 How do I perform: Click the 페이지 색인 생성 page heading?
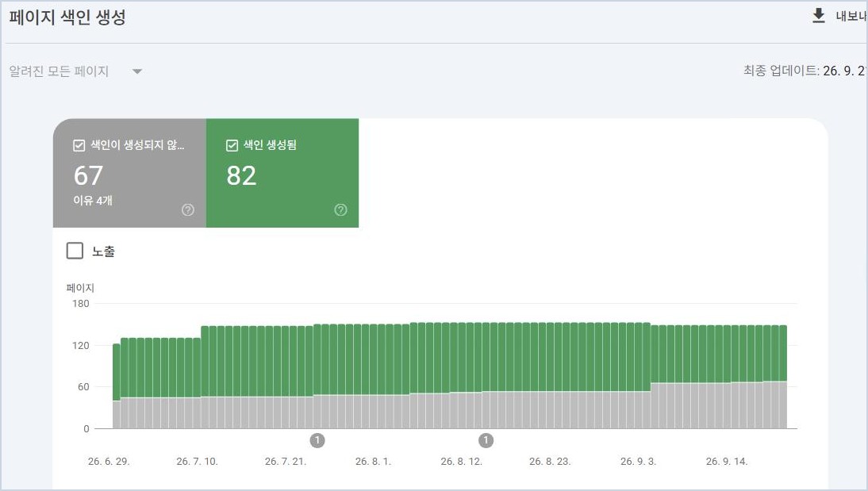67,17
